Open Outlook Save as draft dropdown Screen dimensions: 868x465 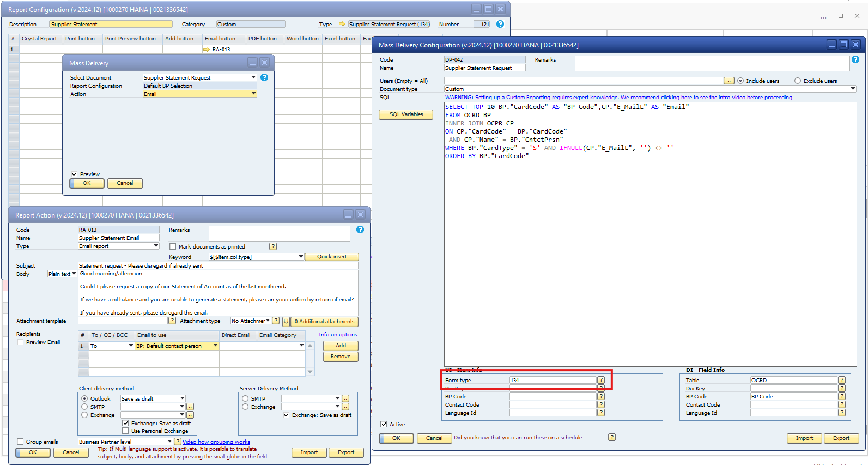[x=182, y=398]
